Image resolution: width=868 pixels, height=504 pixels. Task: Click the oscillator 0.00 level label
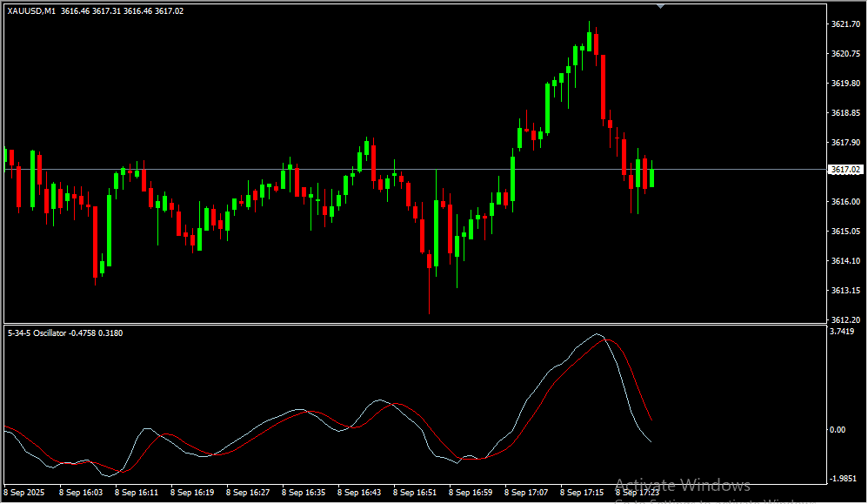837,430
